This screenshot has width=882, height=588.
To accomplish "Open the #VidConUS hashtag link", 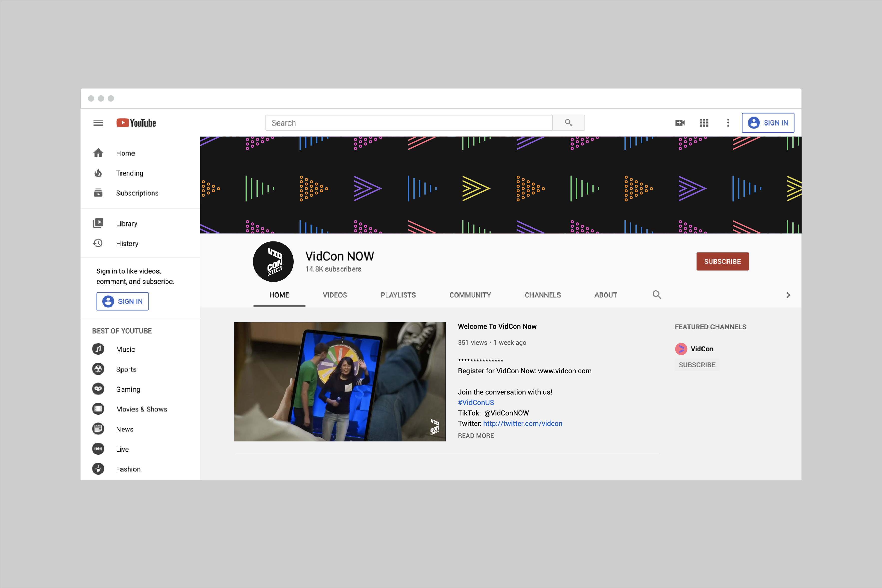I will [x=476, y=402].
